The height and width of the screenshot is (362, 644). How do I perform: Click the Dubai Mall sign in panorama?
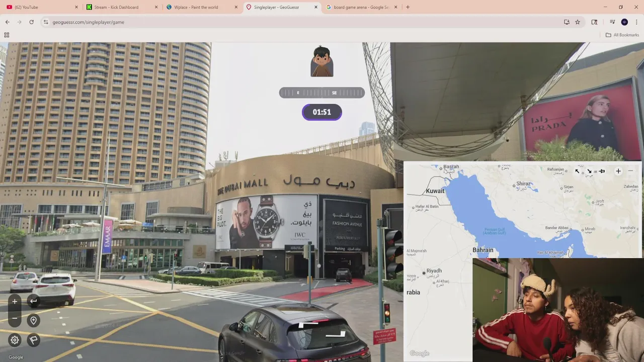(x=285, y=184)
